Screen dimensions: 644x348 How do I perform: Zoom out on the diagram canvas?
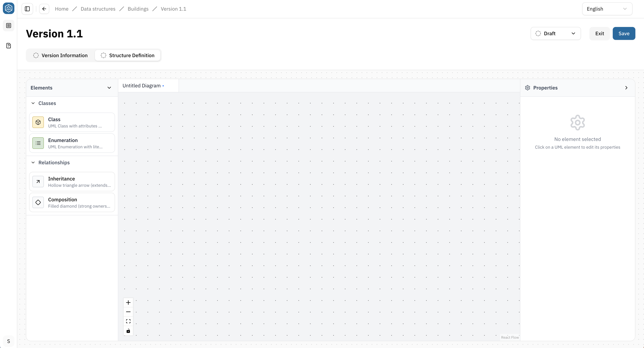click(x=128, y=312)
